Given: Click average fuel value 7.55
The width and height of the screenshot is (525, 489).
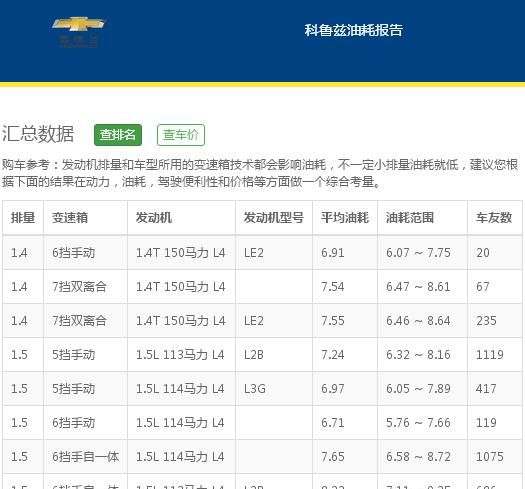Looking at the screenshot, I should (332, 321).
